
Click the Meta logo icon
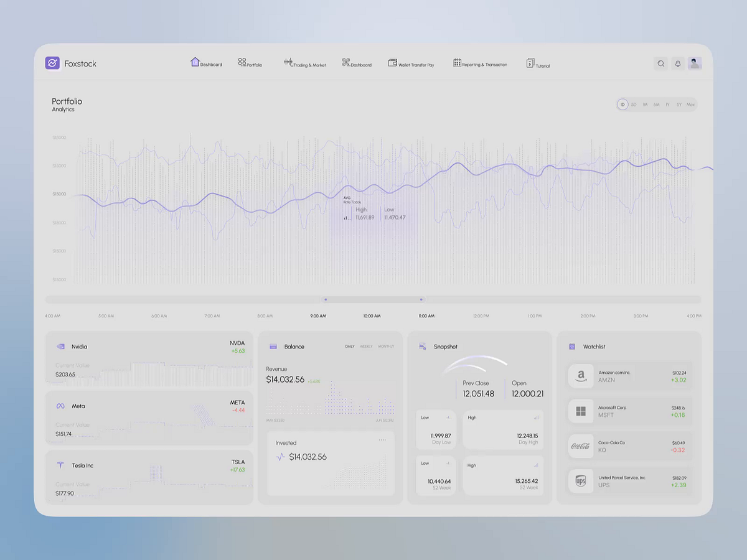(x=60, y=406)
